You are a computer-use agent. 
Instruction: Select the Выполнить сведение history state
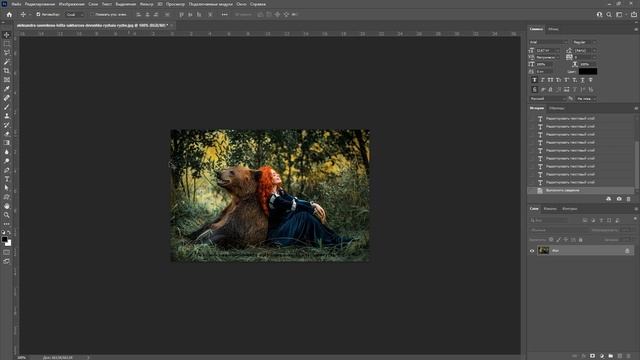581,191
